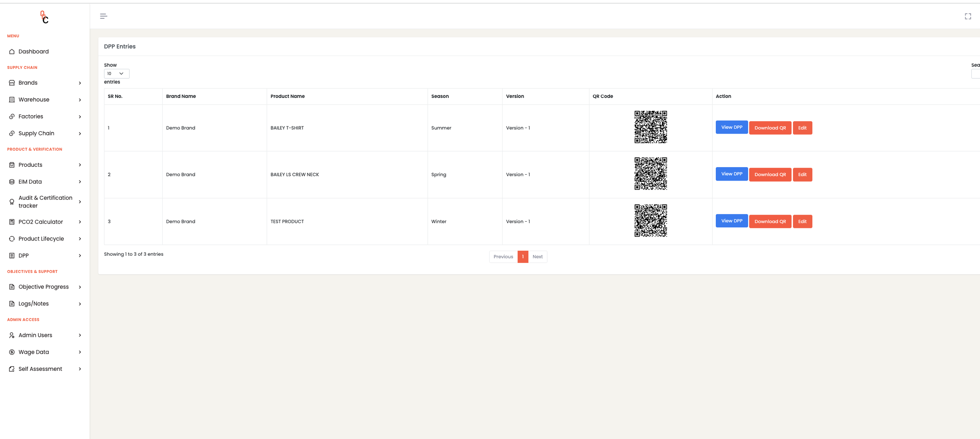
Task: Click the Product Lifecycle cycle icon
Action: click(12, 239)
